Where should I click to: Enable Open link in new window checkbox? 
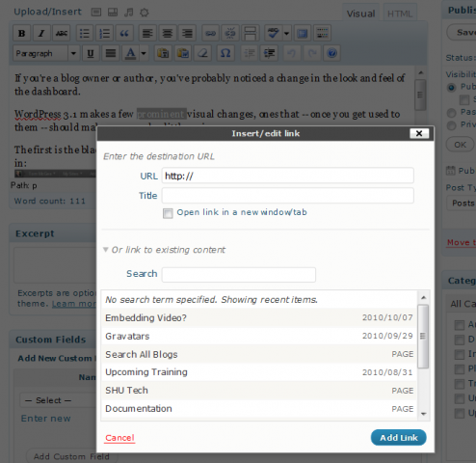coord(168,213)
